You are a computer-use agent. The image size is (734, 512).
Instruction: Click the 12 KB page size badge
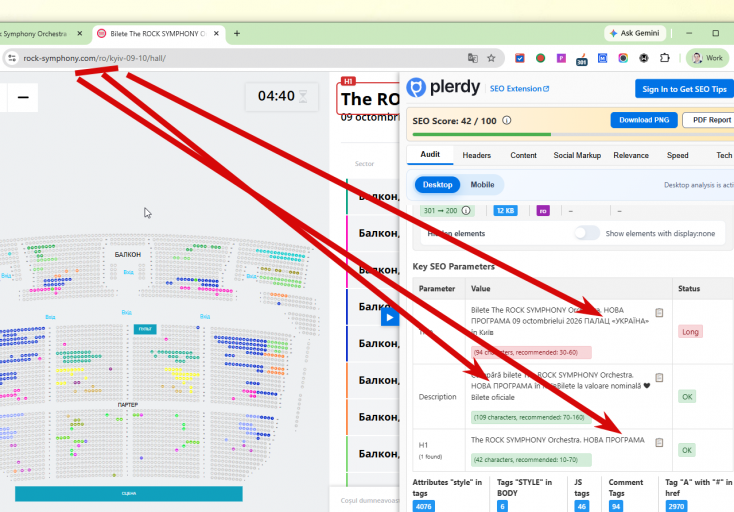[x=506, y=211]
